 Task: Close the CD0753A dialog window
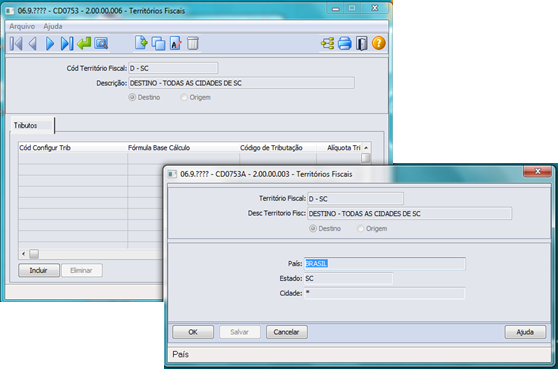(x=537, y=172)
